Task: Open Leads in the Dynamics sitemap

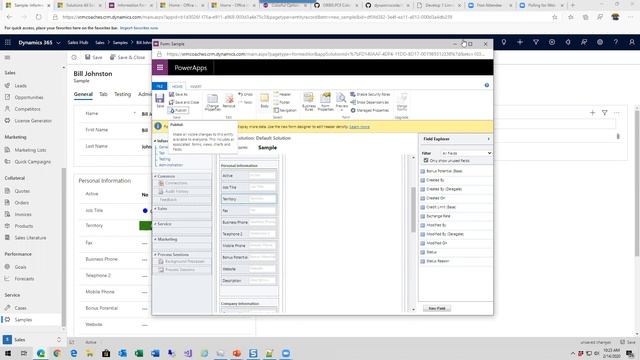Action: (x=20, y=86)
